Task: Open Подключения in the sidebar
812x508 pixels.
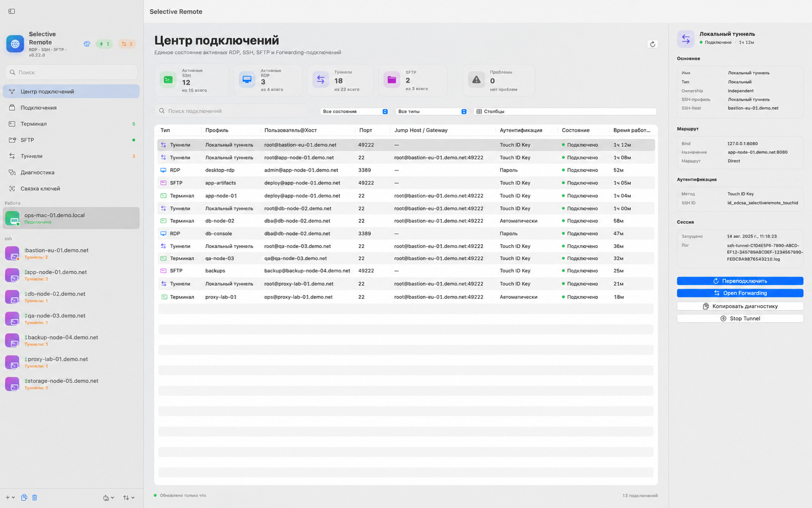Action: [71, 108]
